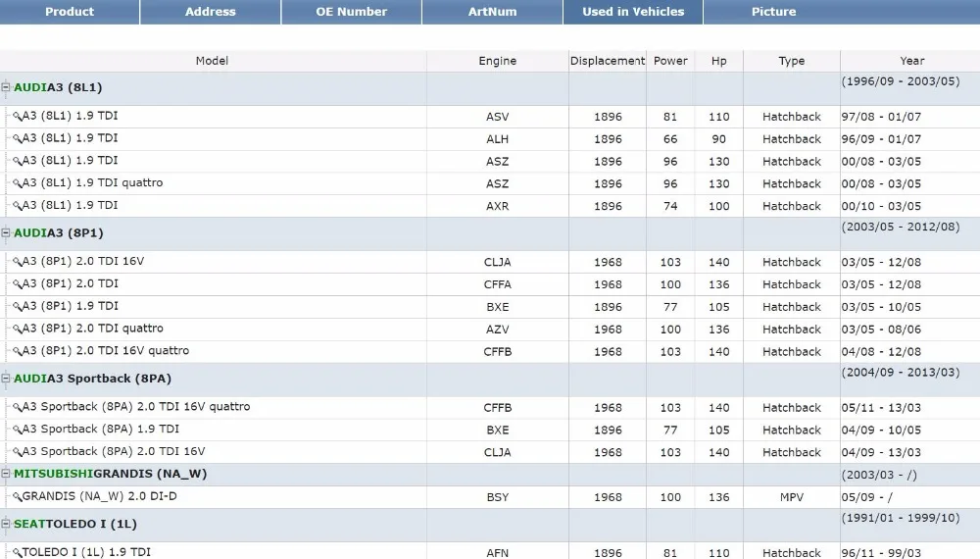Click power value '74' in AXR row
This screenshot has height=559, width=980.
point(670,206)
